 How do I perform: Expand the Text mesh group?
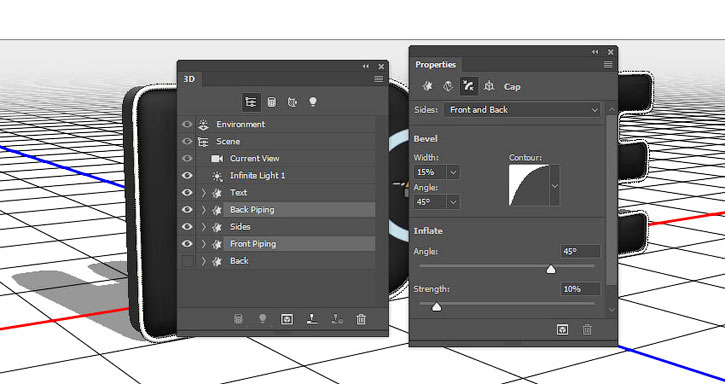(203, 192)
